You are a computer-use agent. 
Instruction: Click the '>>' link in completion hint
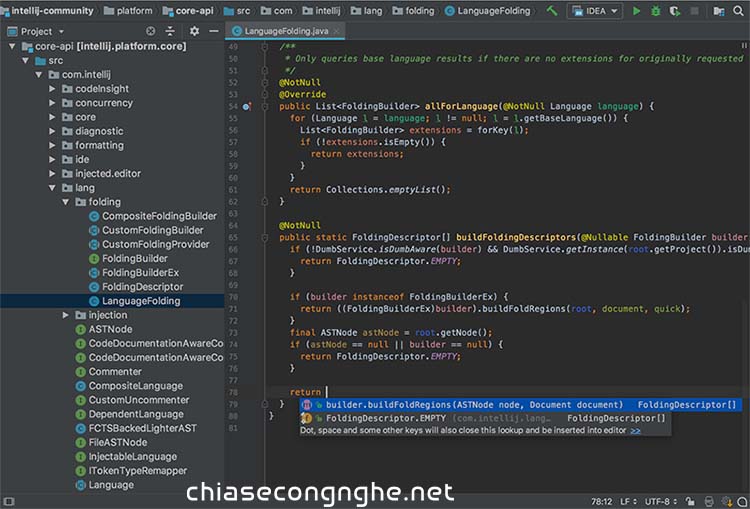[x=635, y=430]
